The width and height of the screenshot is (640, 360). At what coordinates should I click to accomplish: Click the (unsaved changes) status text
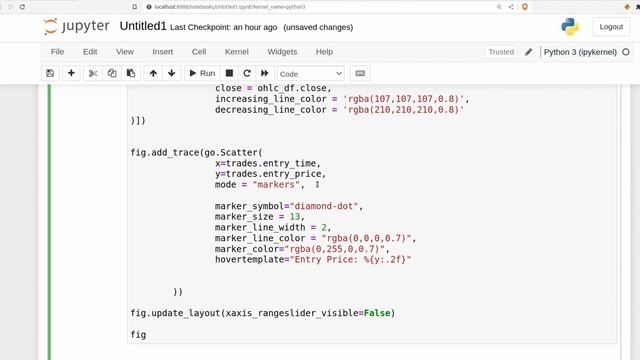tap(318, 27)
